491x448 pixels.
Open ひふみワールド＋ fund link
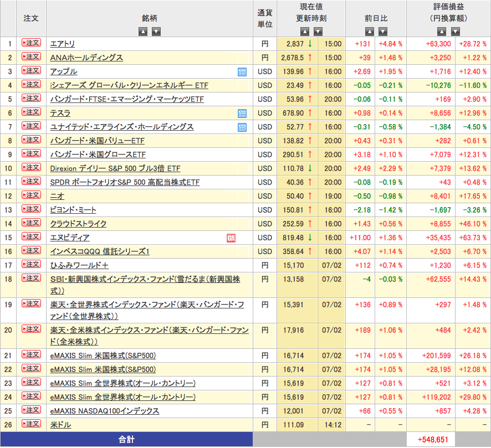[x=79, y=265]
